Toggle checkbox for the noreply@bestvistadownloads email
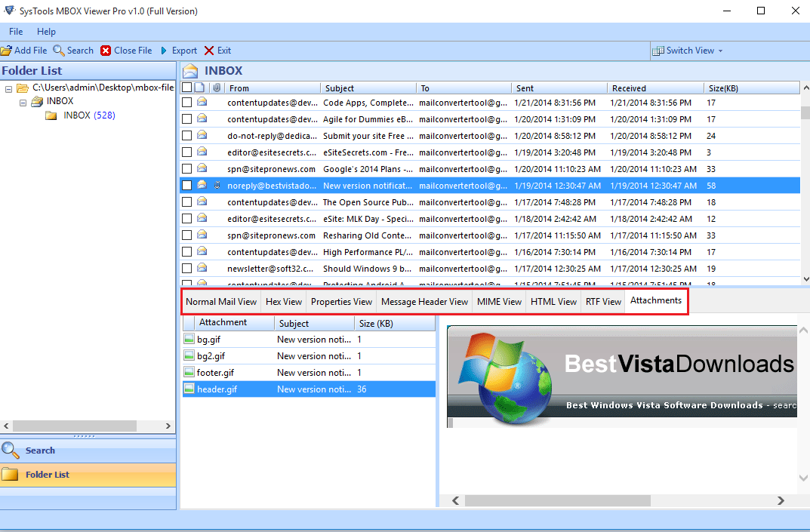The height and width of the screenshot is (532, 810). 186,186
